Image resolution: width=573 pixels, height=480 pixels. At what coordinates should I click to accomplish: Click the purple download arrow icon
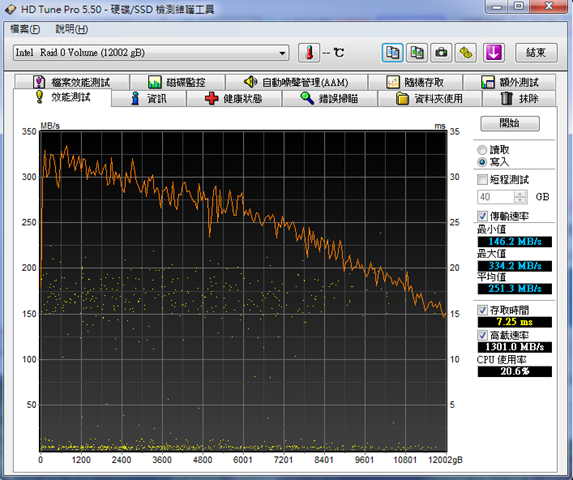(494, 53)
